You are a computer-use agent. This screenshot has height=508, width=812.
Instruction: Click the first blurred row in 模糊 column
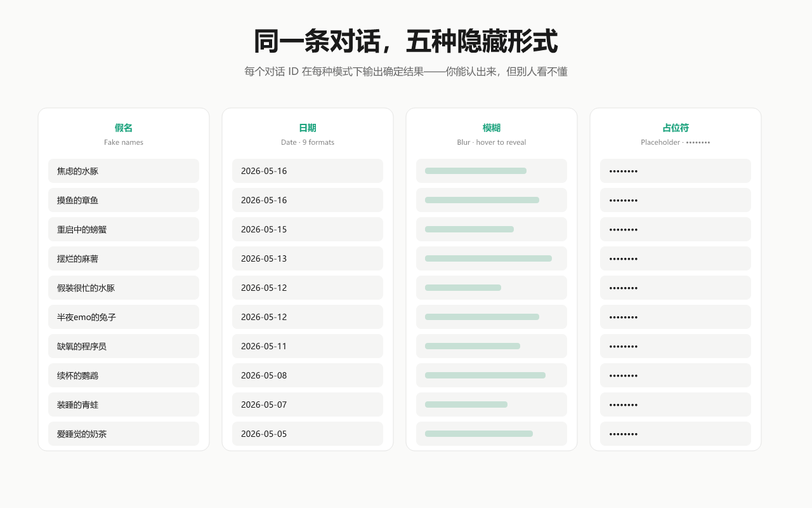[492, 171]
